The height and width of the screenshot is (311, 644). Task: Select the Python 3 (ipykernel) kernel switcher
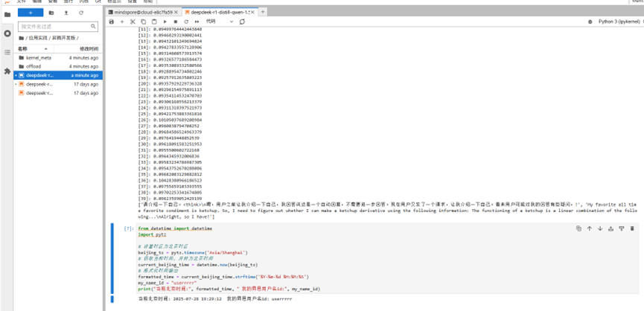click(616, 22)
